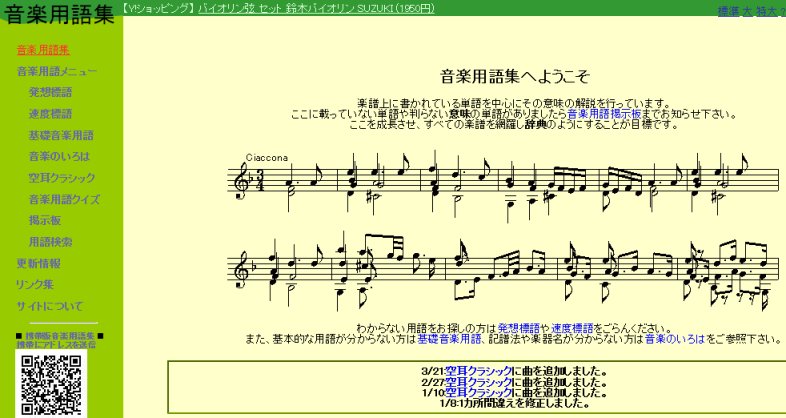Open the バイオリン弦 セット shopping ad link

tap(316, 9)
